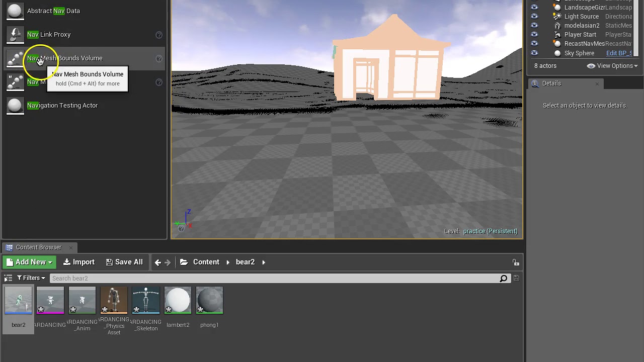The width and height of the screenshot is (644, 362).
Task: Click the modelasian2 static mesh icon
Action: 557,25
